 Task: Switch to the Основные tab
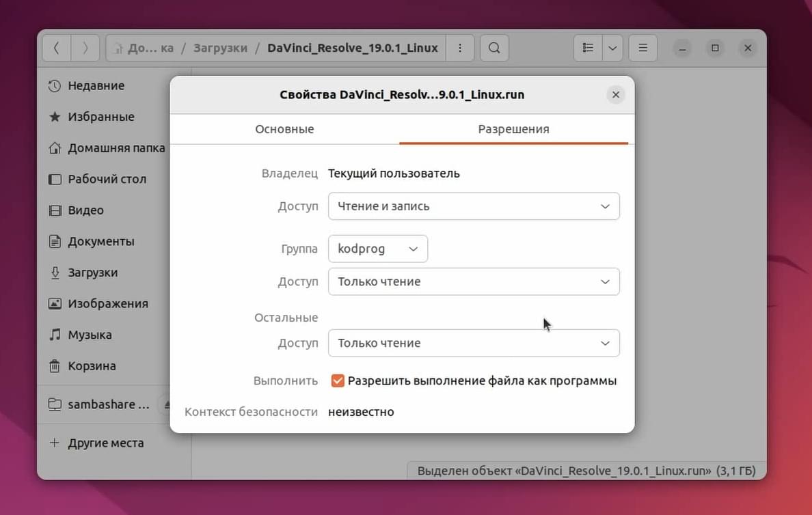pos(284,129)
